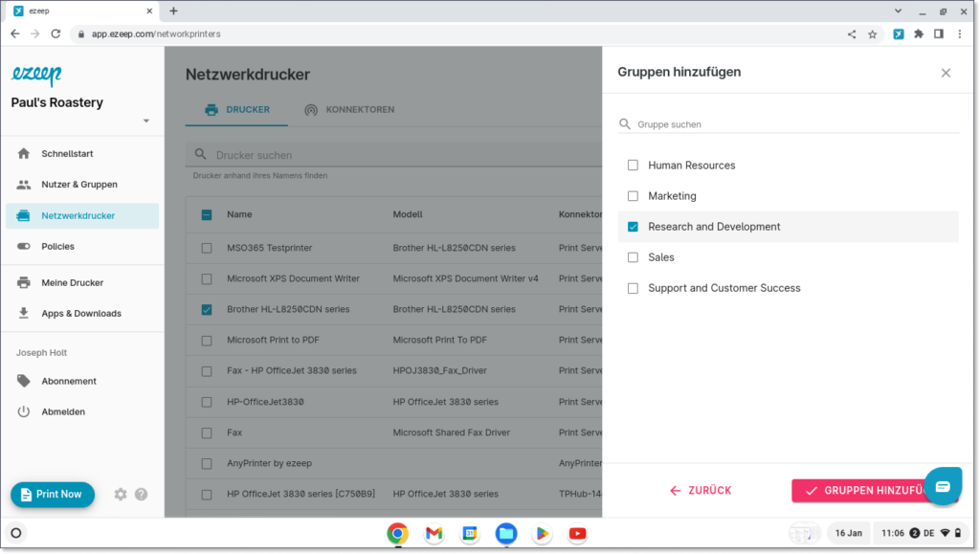Select the HP-OfficeJet3830 checkbox
Screen dimensions: 980x554
[x=207, y=402]
